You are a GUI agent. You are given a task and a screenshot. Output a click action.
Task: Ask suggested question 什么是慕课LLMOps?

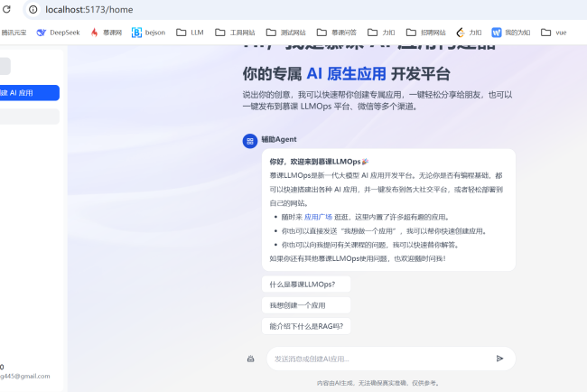pyautogui.click(x=306, y=285)
